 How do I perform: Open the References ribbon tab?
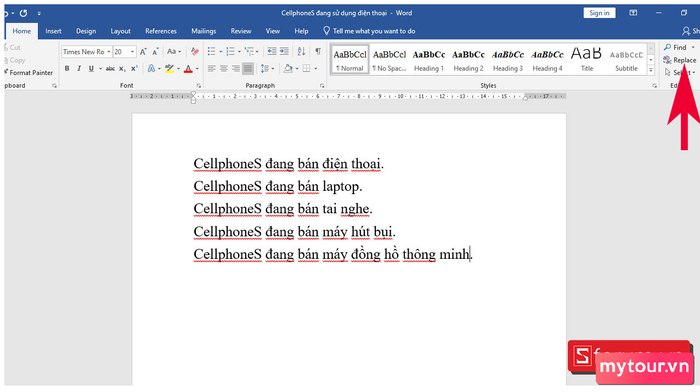[161, 31]
